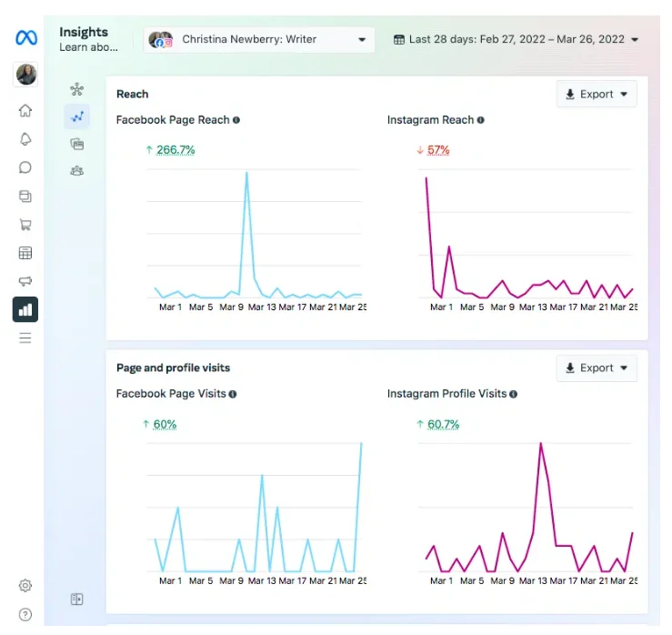Click the Facebook Page Reach info icon
Image resolution: width=672 pixels, height=635 pixels.
[236, 120]
